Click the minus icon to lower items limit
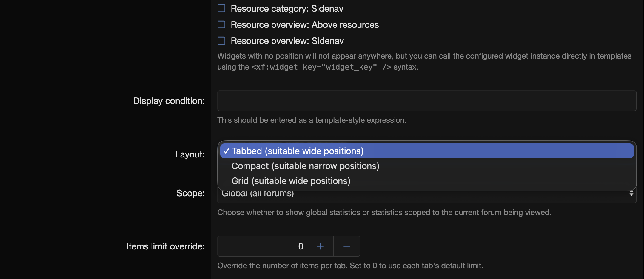Image resolution: width=644 pixels, height=279 pixels. (x=347, y=246)
